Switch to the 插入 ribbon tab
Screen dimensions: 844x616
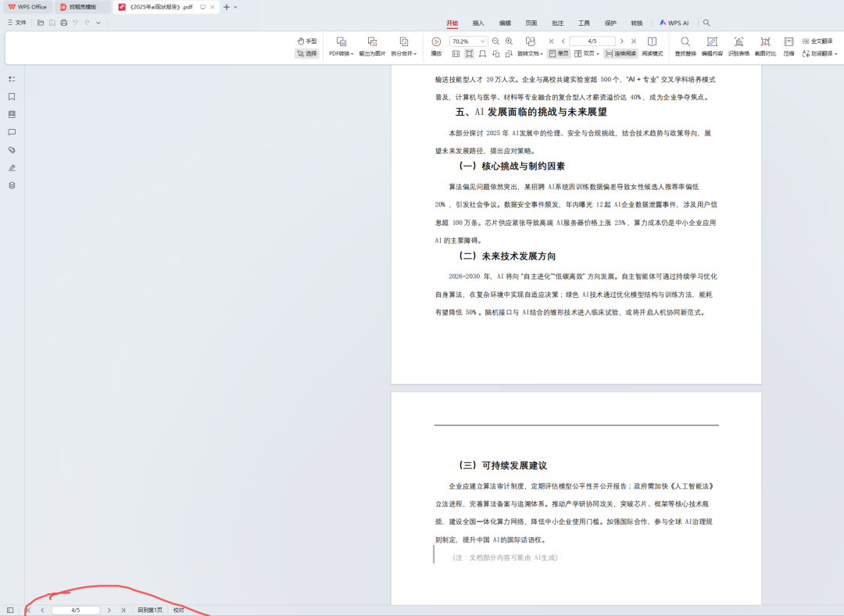478,23
